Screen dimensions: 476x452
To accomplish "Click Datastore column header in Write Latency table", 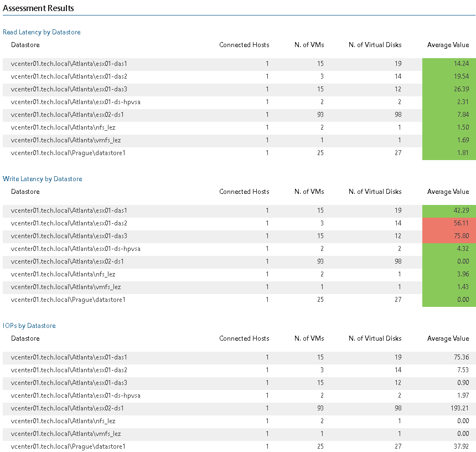I will pyautogui.click(x=25, y=192).
